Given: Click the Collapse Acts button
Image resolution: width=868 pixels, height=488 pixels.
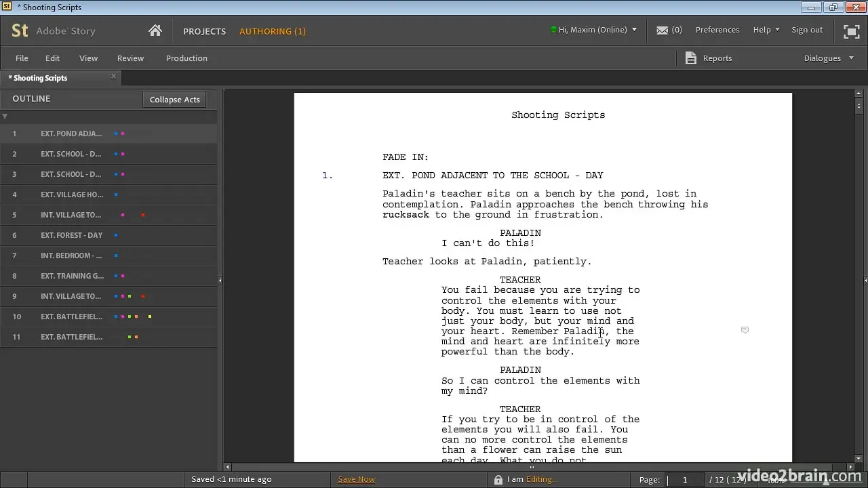Looking at the screenshot, I should tap(174, 100).
